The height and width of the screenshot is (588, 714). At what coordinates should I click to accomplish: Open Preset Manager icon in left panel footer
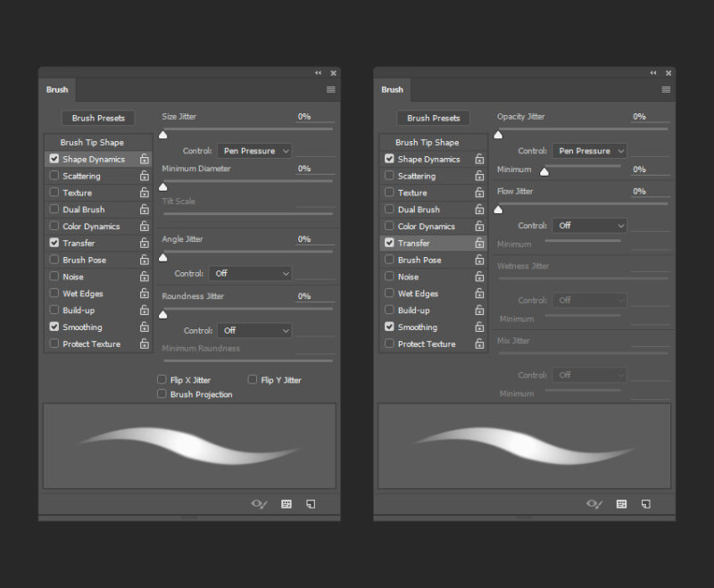(286, 504)
